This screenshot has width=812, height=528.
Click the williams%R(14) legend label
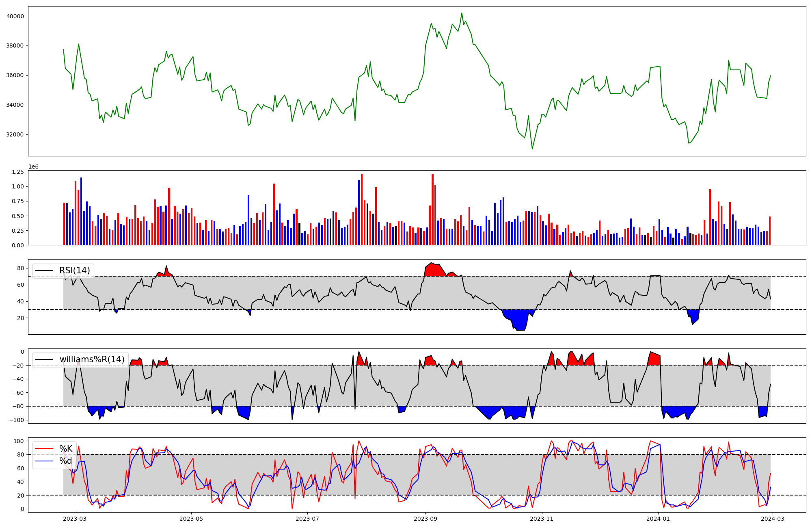[x=92, y=359]
